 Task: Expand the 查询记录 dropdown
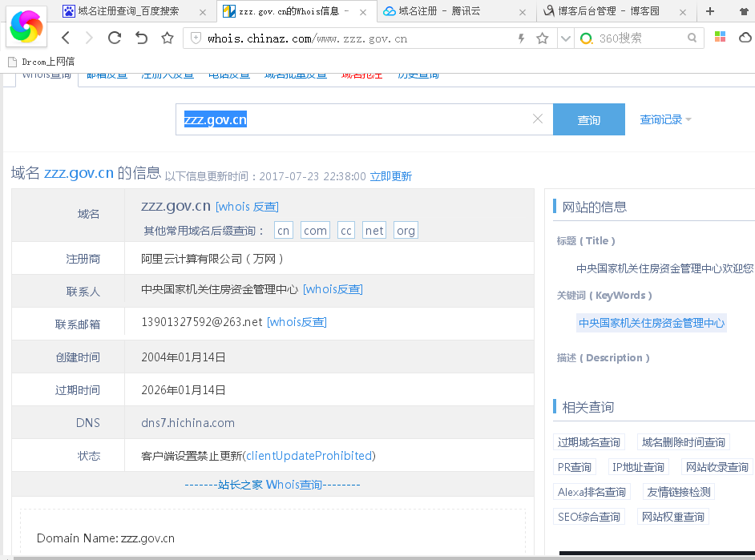tap(665, 119)
